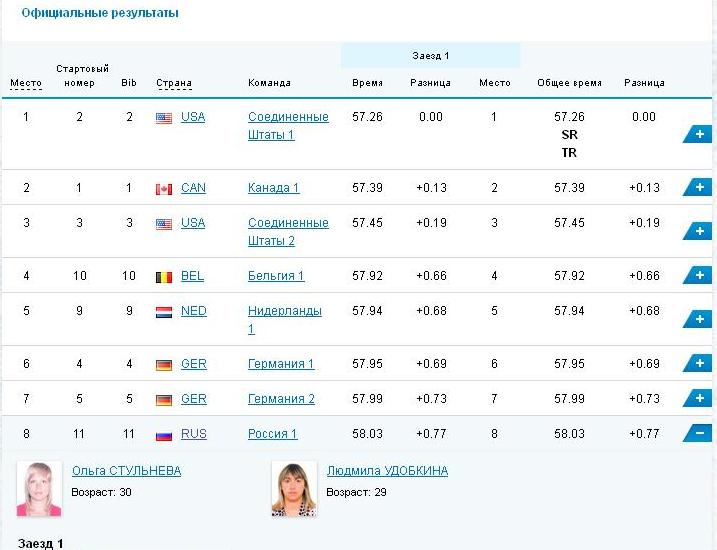
Task: Open the NED country code link
Action: (x=193, y=311)
